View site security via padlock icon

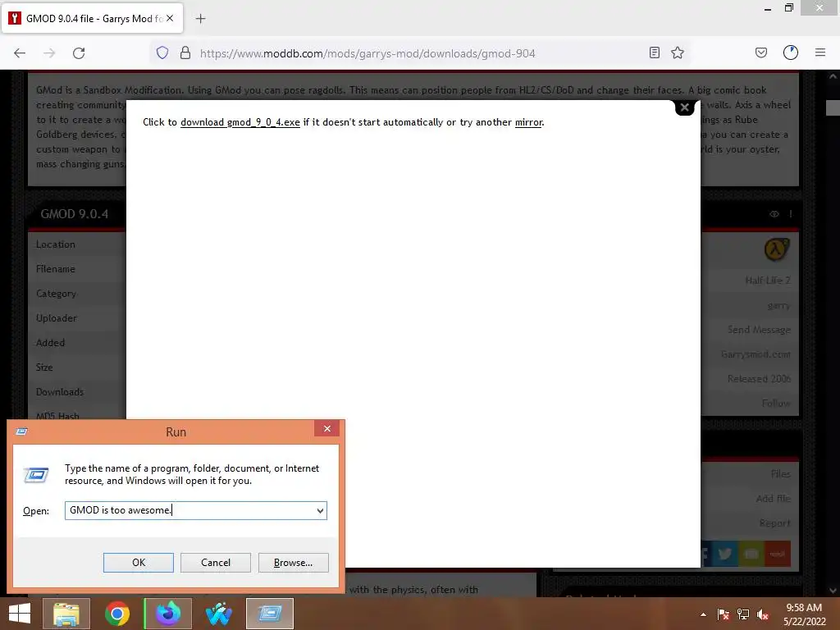click(185, 52)
